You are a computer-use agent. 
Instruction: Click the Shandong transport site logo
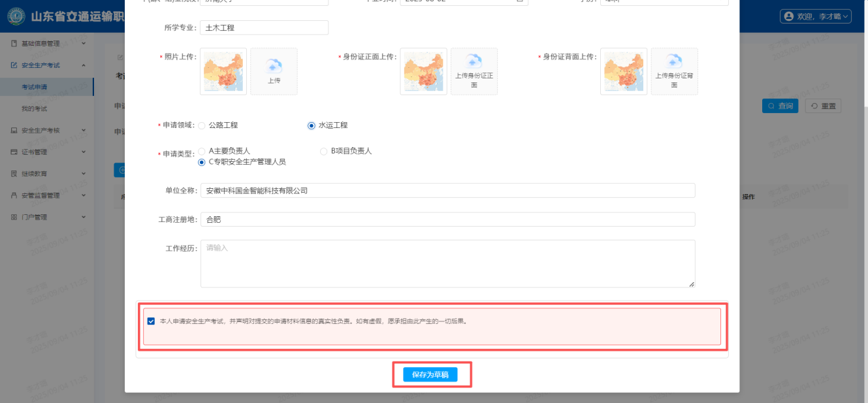[16, 16]
